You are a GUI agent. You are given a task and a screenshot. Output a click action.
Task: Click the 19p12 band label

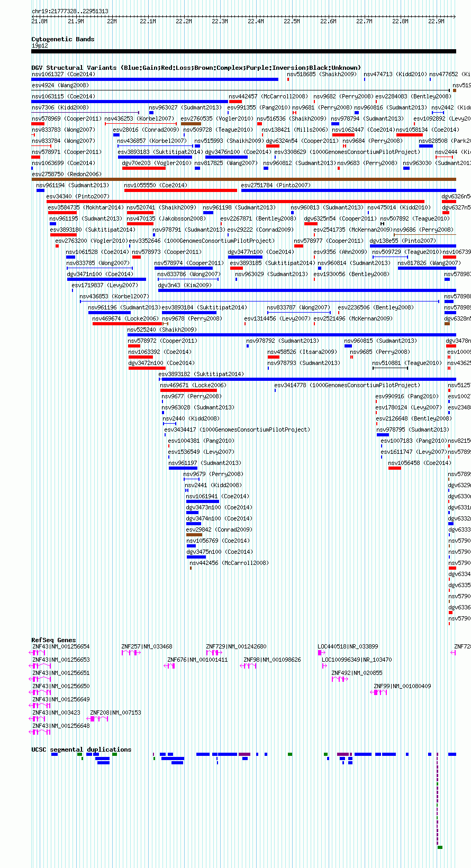40,45
